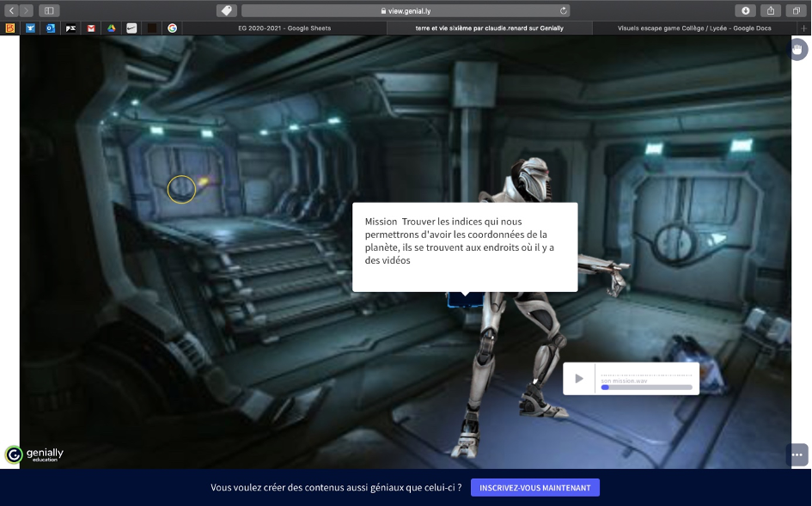Click the mission text box
The image size is (812, 506).
pos(465,247)
